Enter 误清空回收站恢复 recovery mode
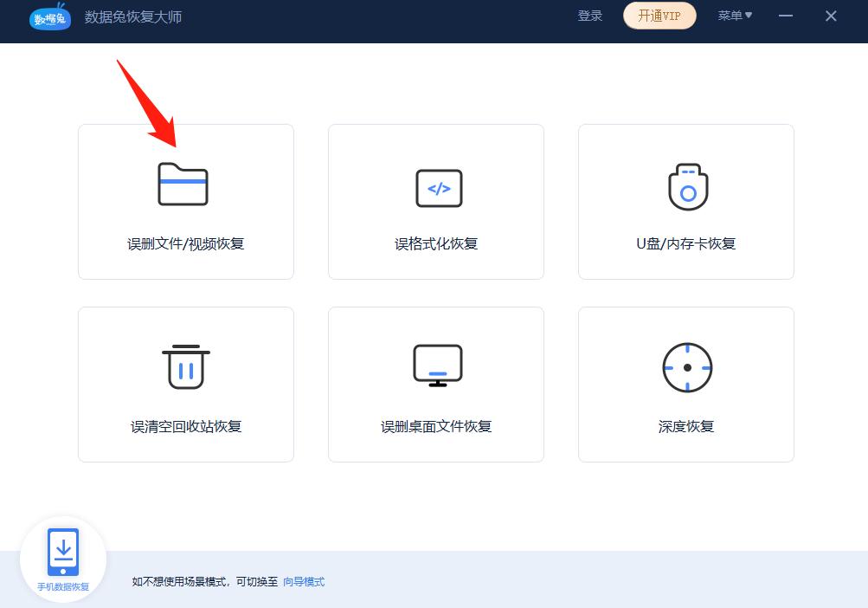868x608 pixels. pos(185,384)
